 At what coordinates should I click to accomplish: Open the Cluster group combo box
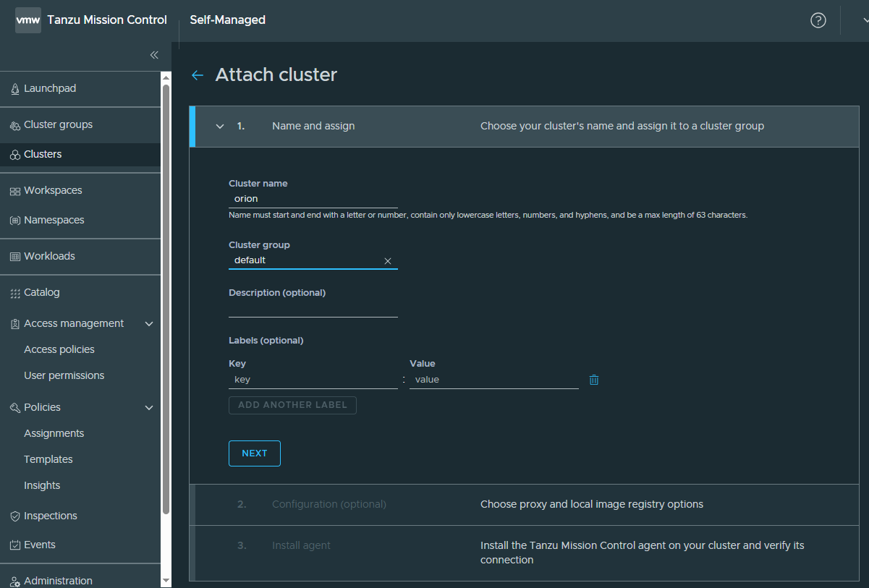313,260
